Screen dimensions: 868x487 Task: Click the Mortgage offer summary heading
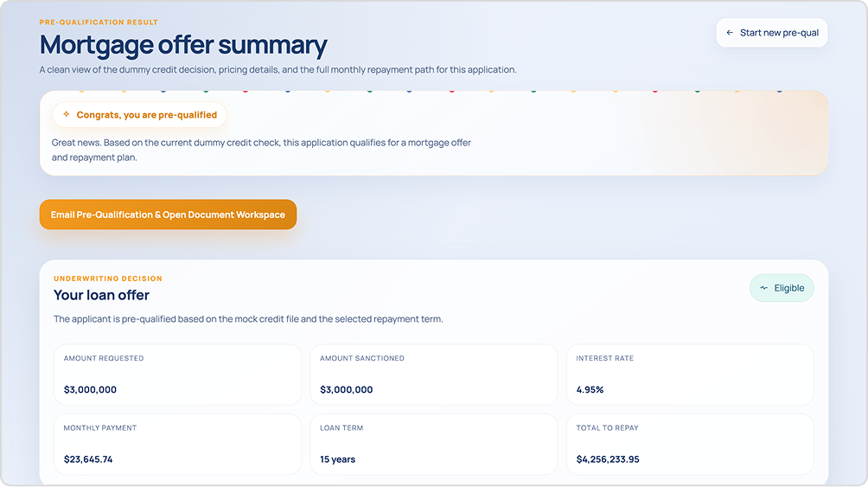click(183, 46)
